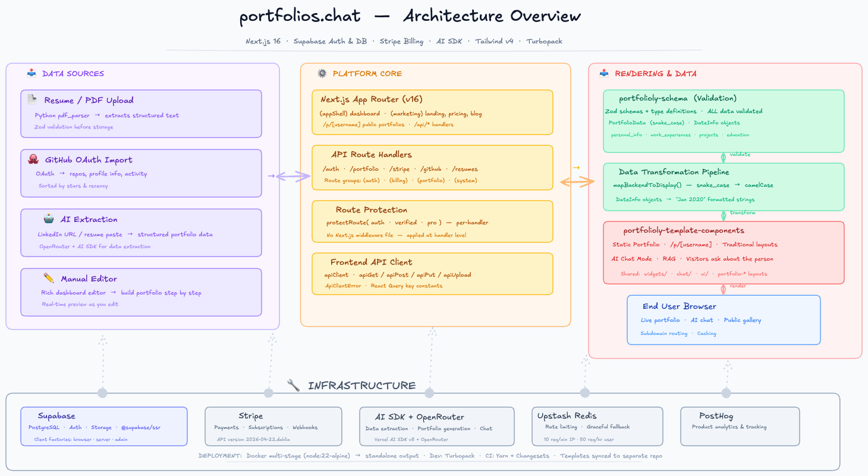This screenshot has height=476, width=868.
Task: Click 'Stripe Billing' in the subtitle
Action: pyautogui.click(x=402, y=42)
